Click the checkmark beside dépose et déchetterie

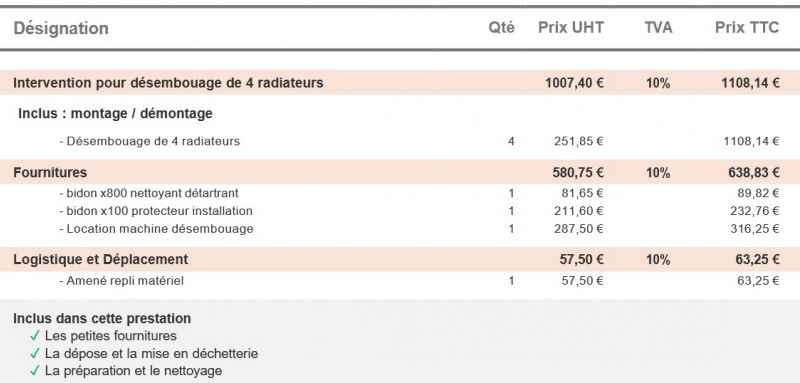[x=35, y=353]
